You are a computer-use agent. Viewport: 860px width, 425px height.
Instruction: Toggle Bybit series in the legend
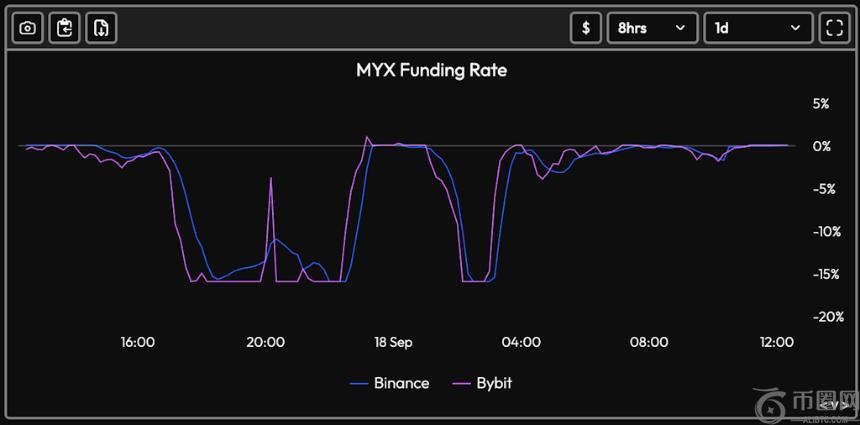click(482, 383)
